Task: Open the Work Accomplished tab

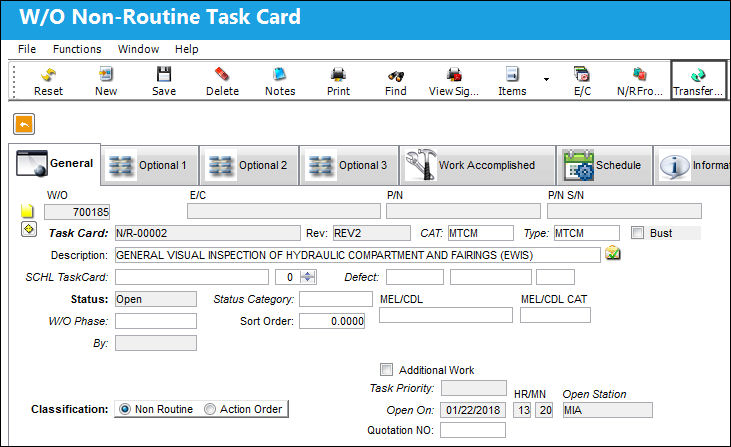Action: [x=477, y=165]
